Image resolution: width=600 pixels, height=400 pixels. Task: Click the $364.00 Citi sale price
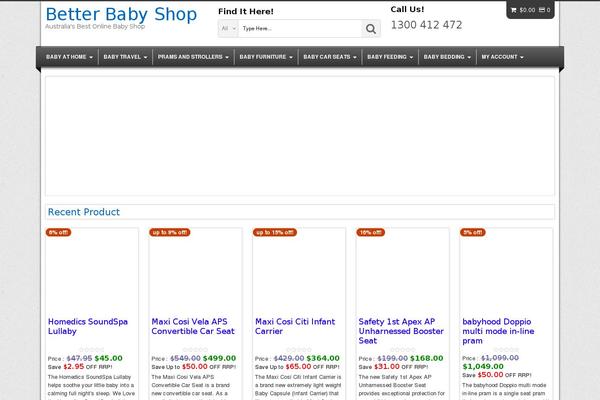click(x=323, y=359)
